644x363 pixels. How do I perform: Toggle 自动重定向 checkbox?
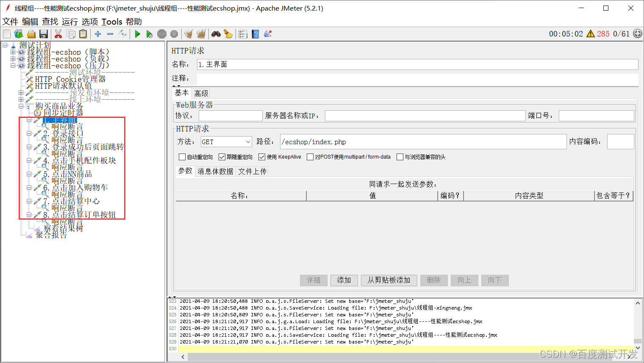coord(182,157)
